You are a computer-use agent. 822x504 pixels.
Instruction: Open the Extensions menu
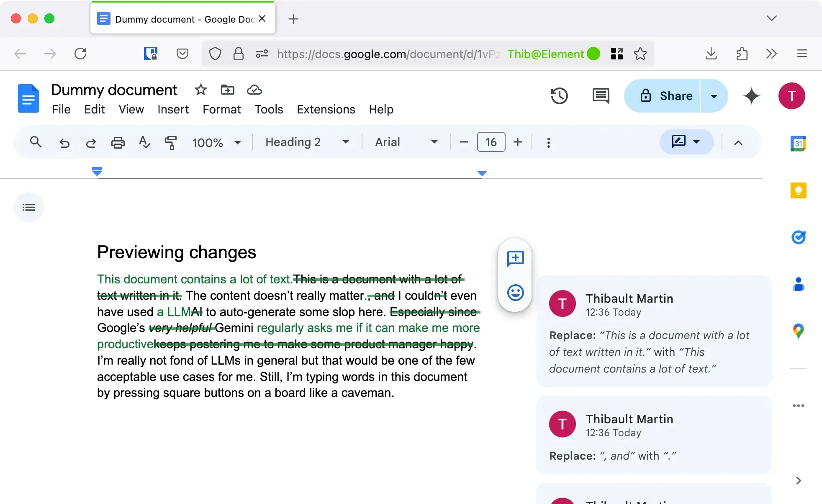coord(326,109)
